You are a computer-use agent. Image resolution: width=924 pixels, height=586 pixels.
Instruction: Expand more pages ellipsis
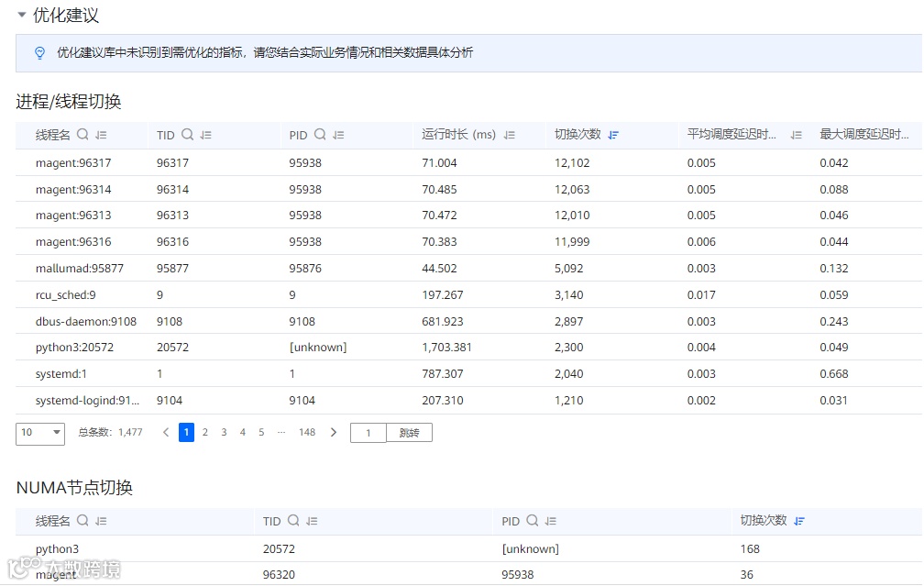click(281, 433)
